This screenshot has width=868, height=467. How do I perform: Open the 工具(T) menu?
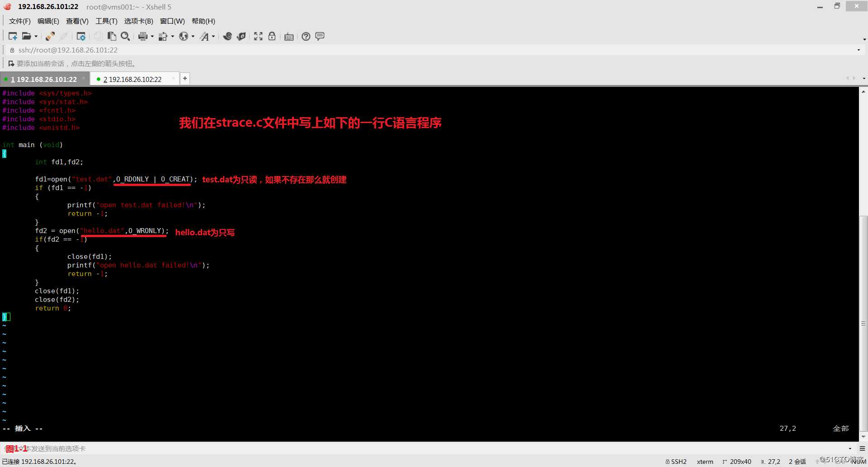(106, 21)
